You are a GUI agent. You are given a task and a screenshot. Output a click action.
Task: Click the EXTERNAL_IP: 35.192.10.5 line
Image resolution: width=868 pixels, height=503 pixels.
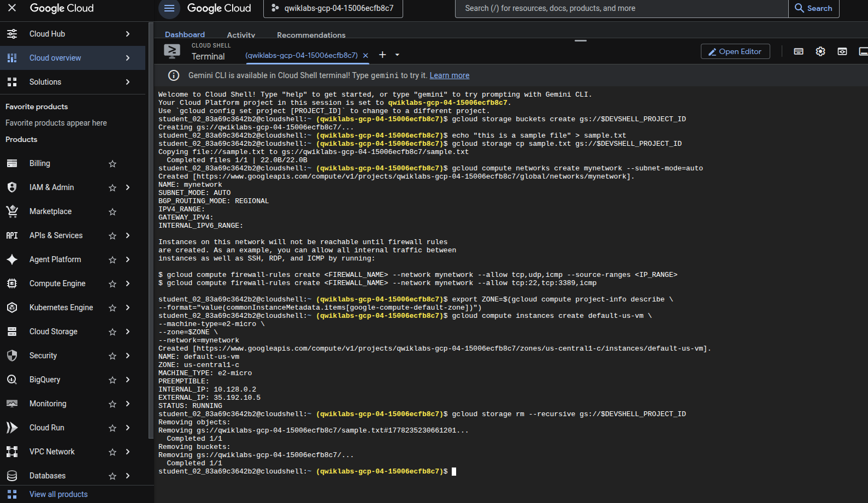tap(209, 398)
